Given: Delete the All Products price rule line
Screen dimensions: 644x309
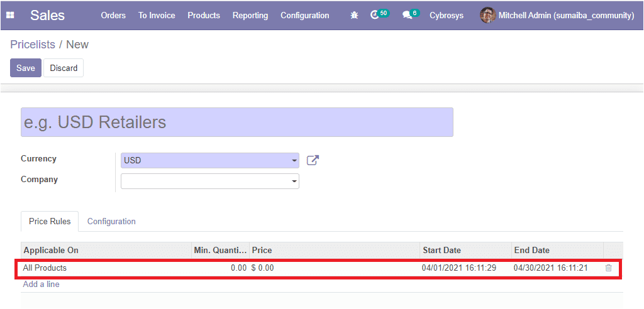Looking at the screenshot, I should click(x=608, y=268).
